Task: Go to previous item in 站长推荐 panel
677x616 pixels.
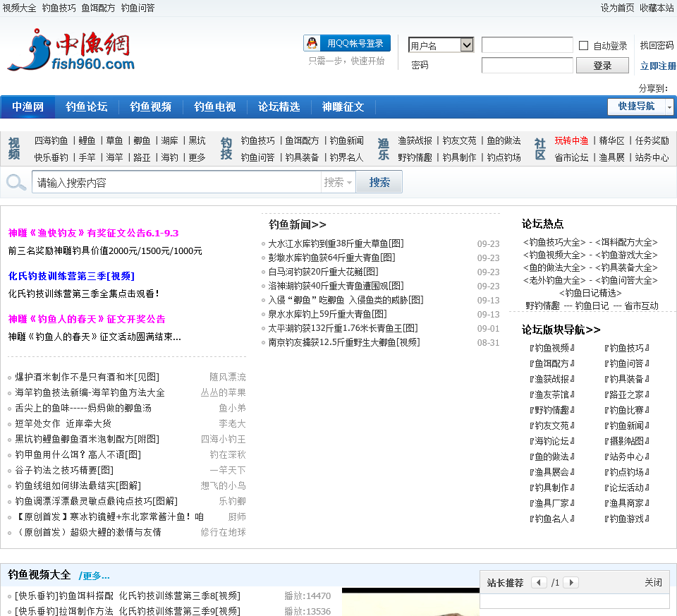Action: click(x=539, y=583)
